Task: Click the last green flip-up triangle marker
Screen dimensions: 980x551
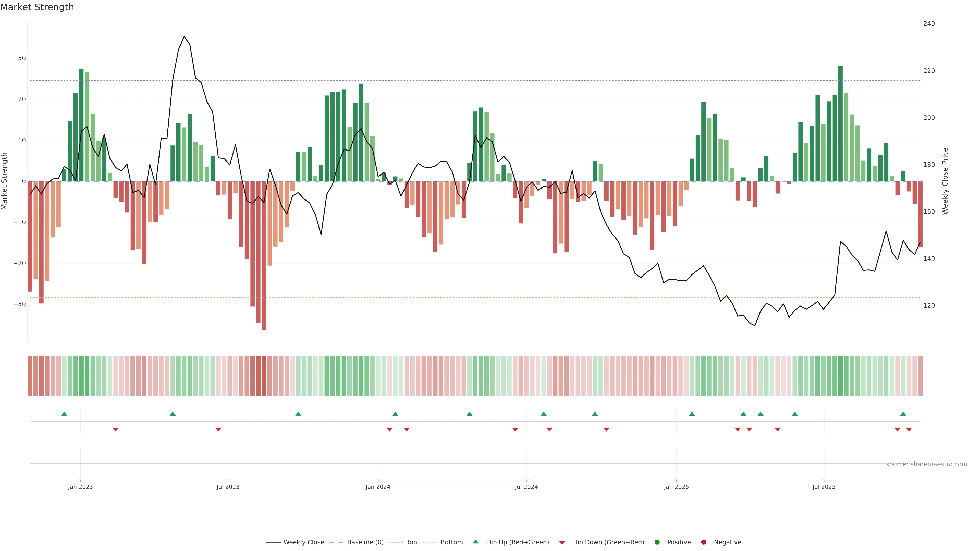Action: coord(903,414)
